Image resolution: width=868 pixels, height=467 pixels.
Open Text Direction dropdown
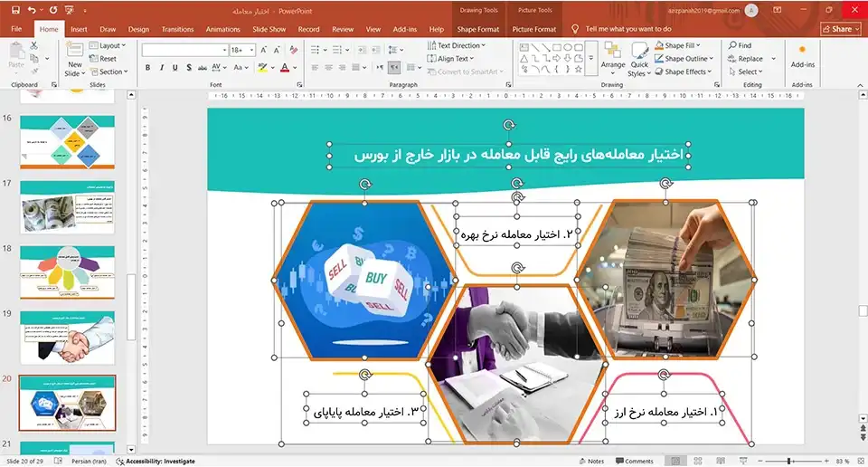tap(456, 45)
